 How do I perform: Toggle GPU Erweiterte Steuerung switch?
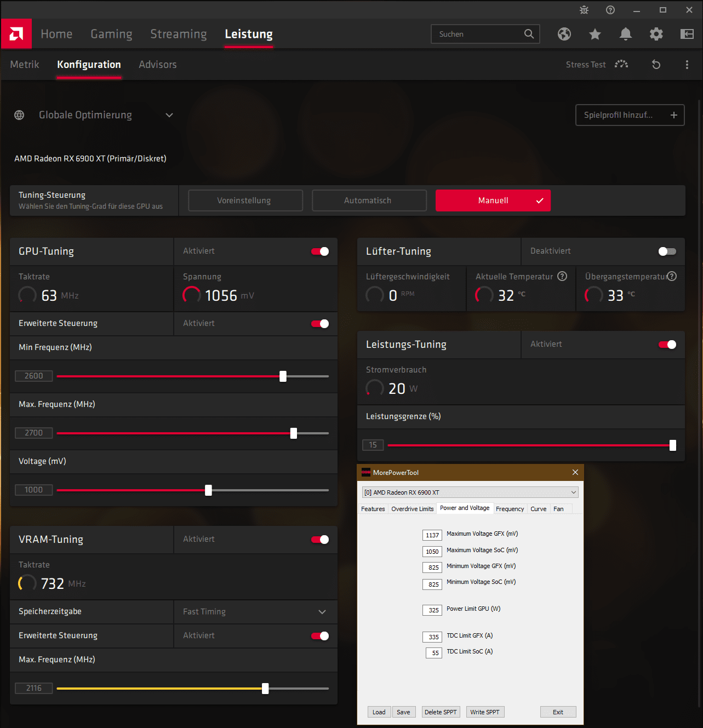click(320, 324)
